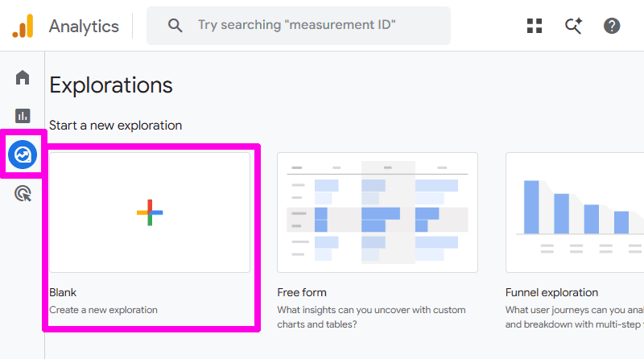Open the Advertising icon in sidebar
The image size is (644, 359).
[23, 193]
